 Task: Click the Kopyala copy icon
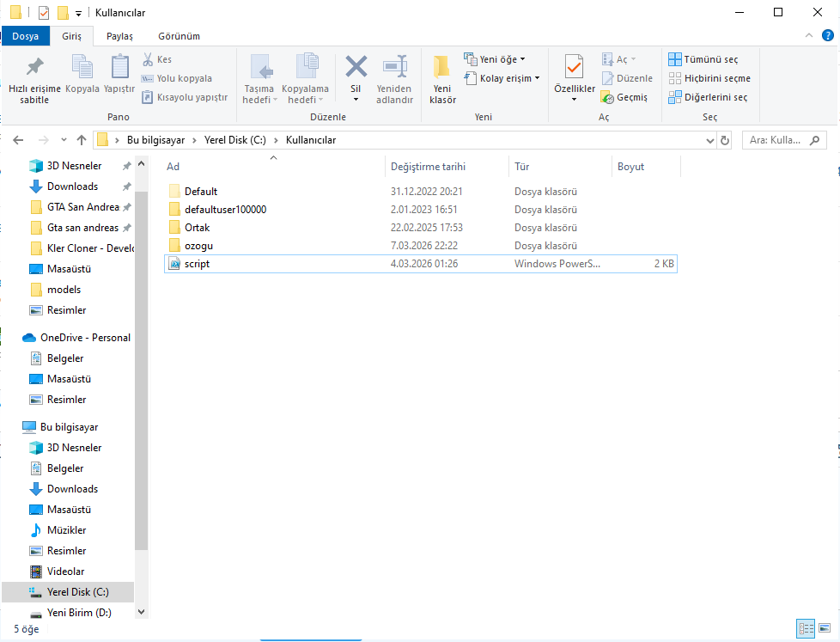[x=82, y=67]
